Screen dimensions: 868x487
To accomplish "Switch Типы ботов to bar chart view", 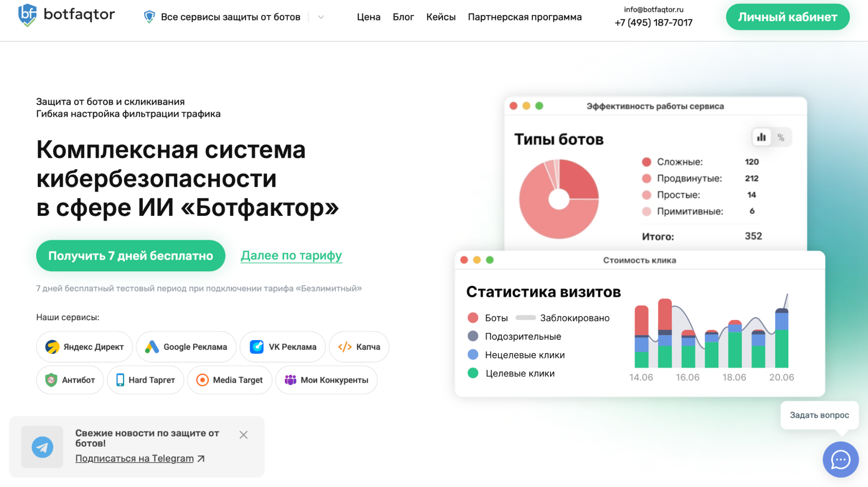I will point(761,137).
